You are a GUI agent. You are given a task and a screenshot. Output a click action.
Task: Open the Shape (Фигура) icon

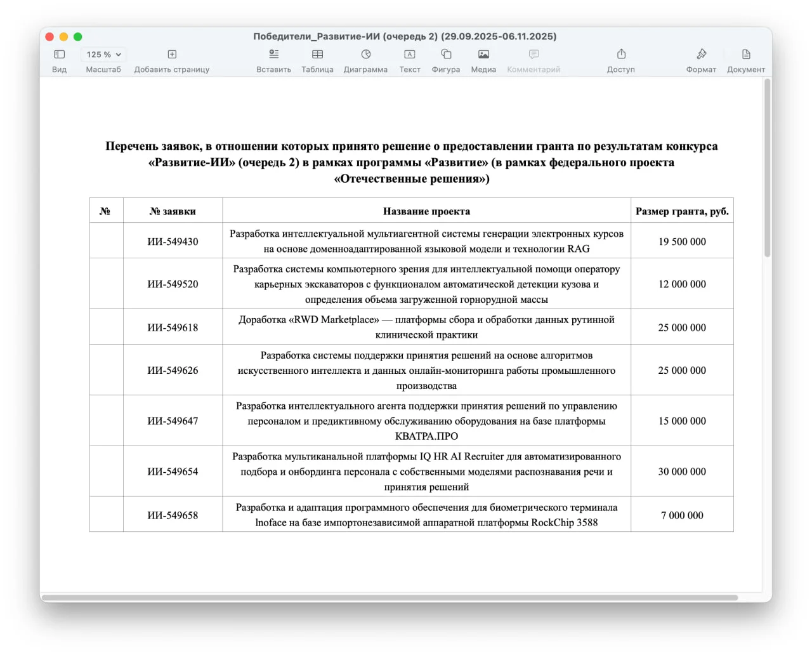[446, 55]
